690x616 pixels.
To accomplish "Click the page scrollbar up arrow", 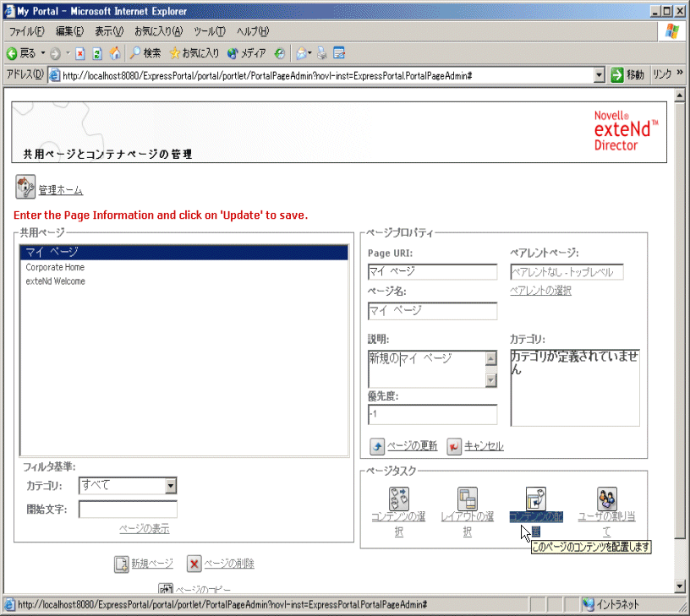I will pyautogui.click(x=680, y=95).
